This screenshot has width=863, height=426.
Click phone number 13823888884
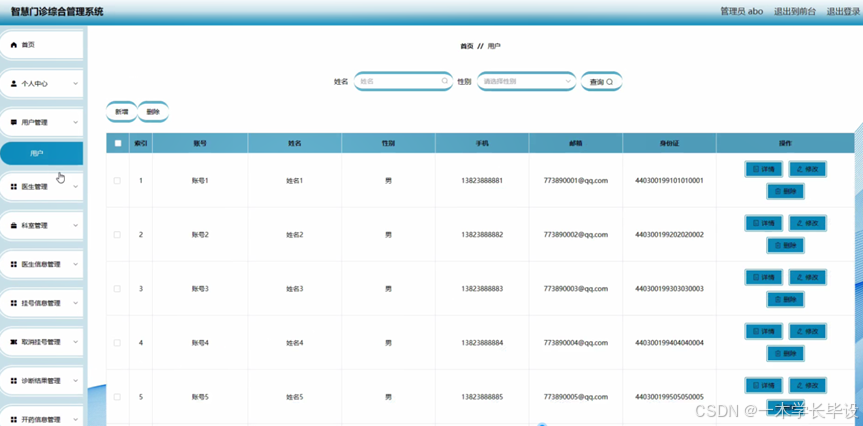tap(482, 342)
